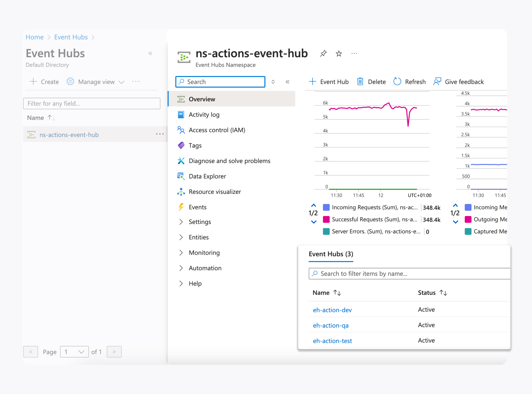Click Incoming Messages legend swatch
The height and width of the screenshot is (394, 532).
(x=468, y=207)
